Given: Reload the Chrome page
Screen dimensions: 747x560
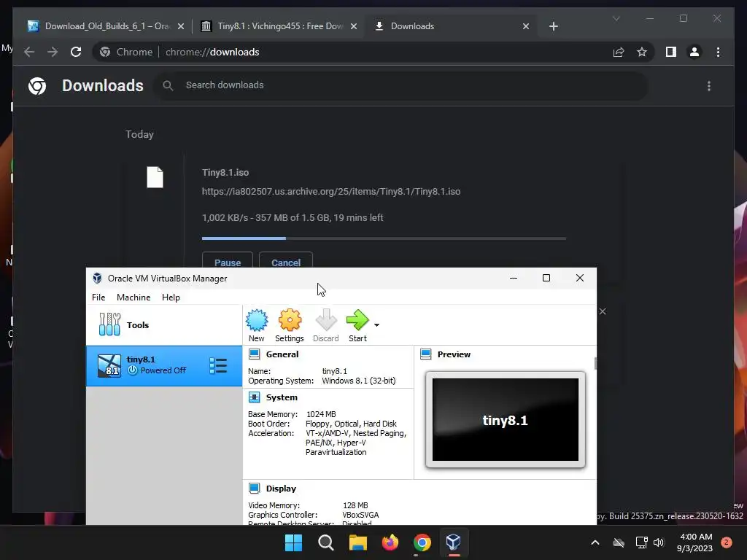Looking at the screenshot, I should pos(76,52).
